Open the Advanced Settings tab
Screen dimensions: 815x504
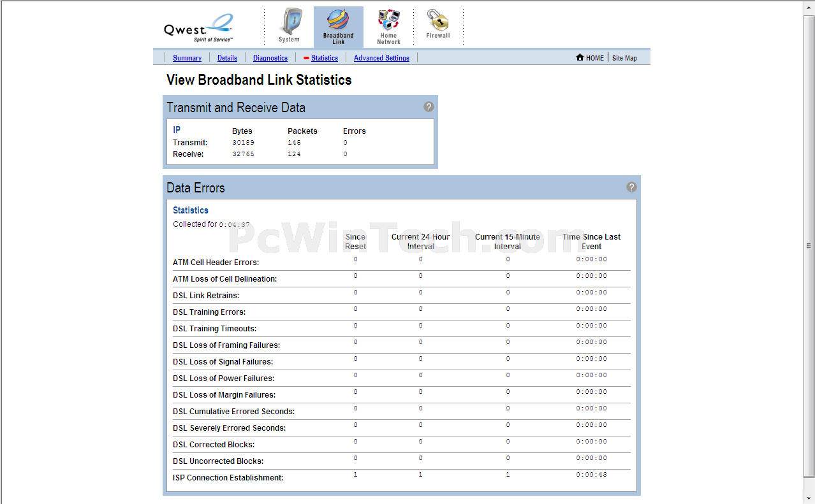point(381,58)
